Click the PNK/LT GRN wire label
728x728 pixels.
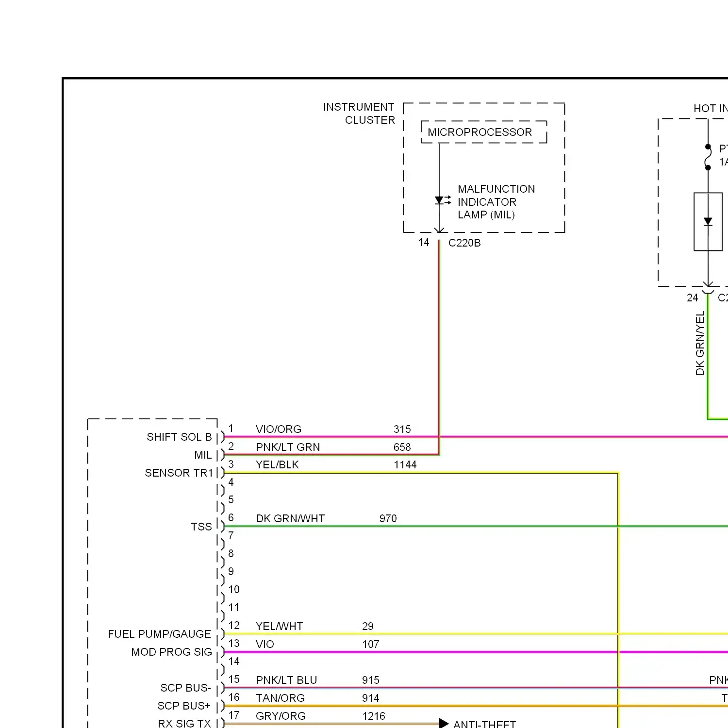(x=288, y=447)
